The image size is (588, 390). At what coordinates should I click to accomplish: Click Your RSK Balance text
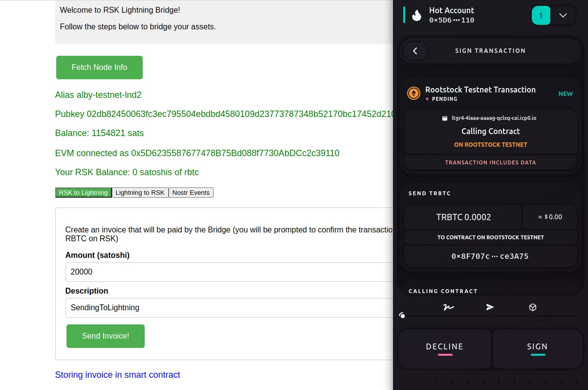127,172
